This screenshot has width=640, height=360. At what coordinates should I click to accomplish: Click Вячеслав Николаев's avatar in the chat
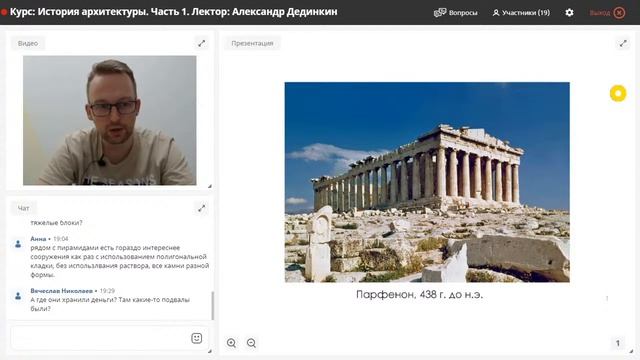pyautogui.click(x=18, y=296)
